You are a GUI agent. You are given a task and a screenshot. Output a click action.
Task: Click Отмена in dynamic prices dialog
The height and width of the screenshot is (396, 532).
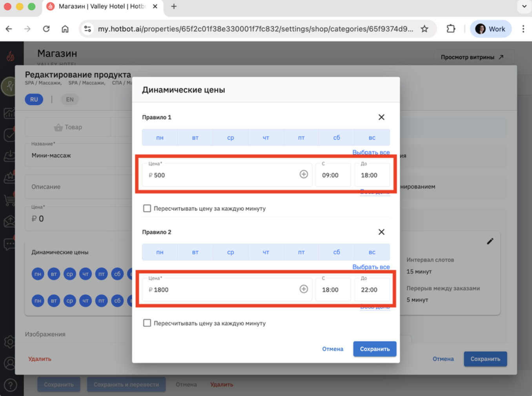point(333,349)
